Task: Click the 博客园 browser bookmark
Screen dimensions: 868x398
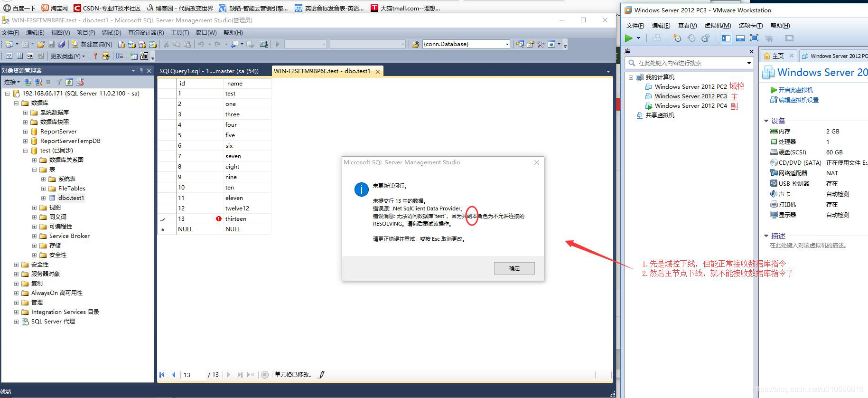Action: (x=180, y=8)
